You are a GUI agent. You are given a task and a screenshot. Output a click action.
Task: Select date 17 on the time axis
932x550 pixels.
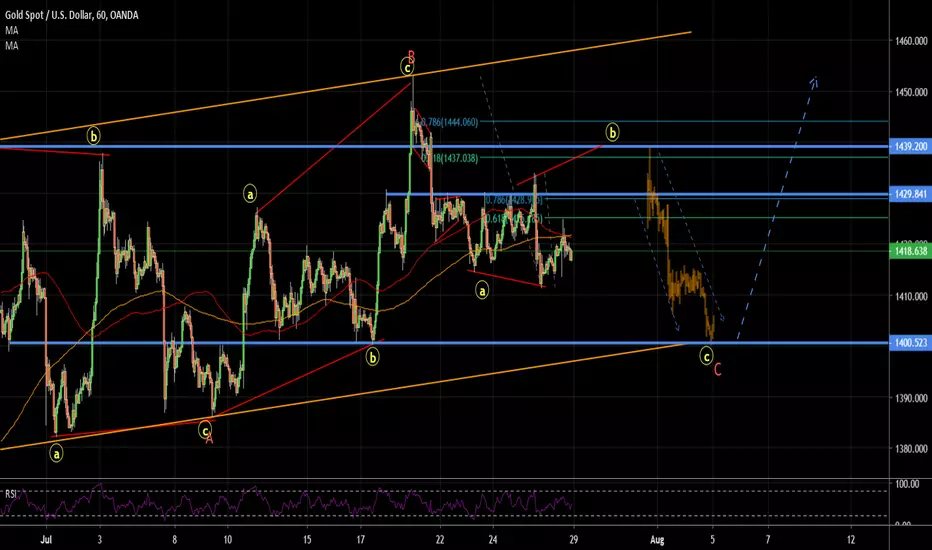click(360, 540)
